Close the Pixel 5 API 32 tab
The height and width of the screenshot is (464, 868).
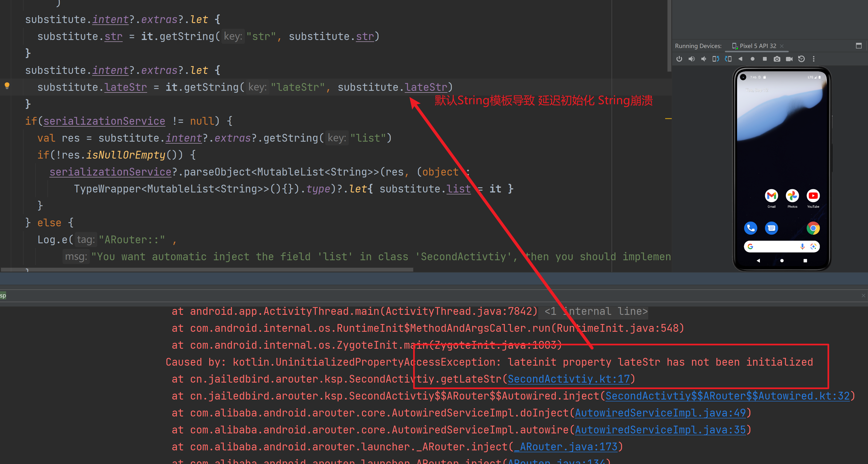pyautogui.click(x=782, y=46)
